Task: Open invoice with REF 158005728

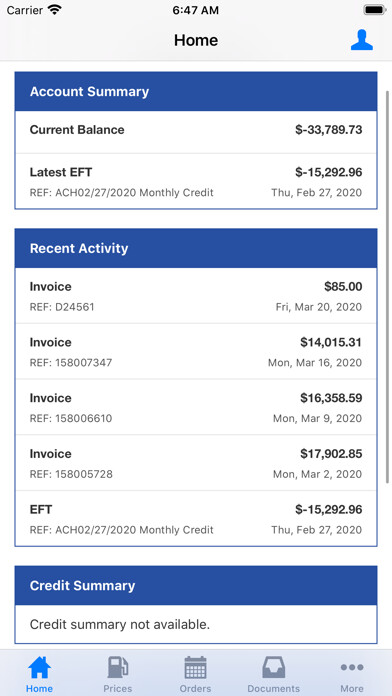Action: (196, 463)
